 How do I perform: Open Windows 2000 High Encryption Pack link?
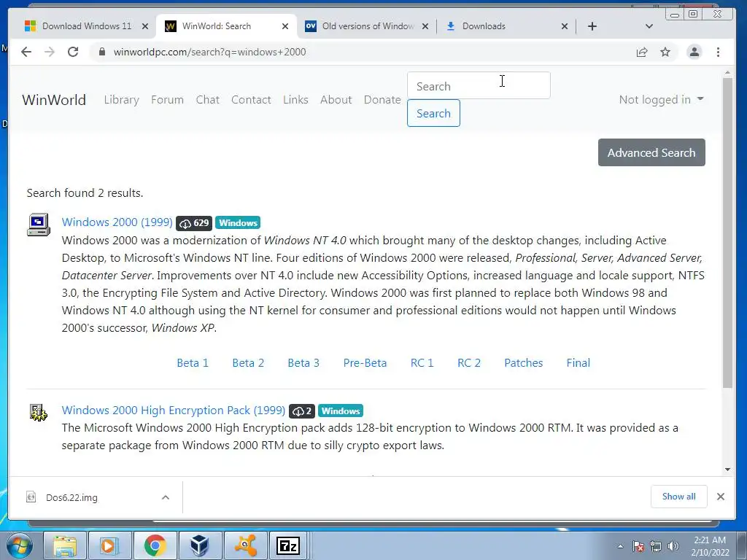click(x=174, y=410)
